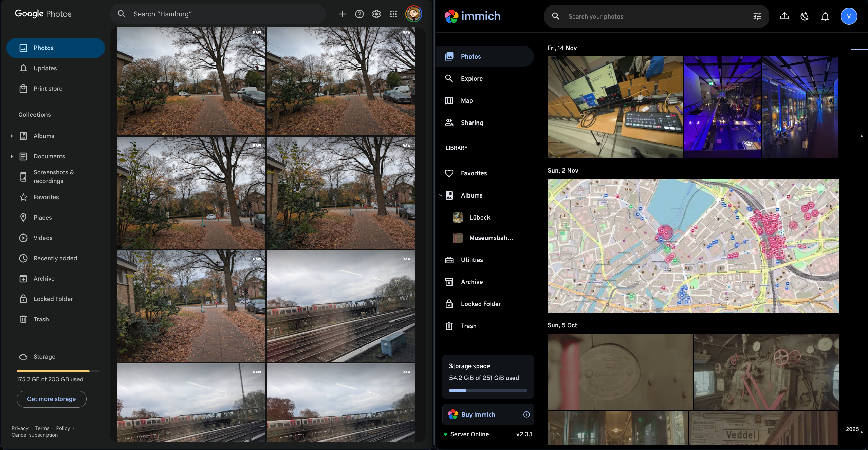Image resolution: width=868 pixels, height=450 pixels.
Task: Click the Immich upload icon
Action: point(784,16)
